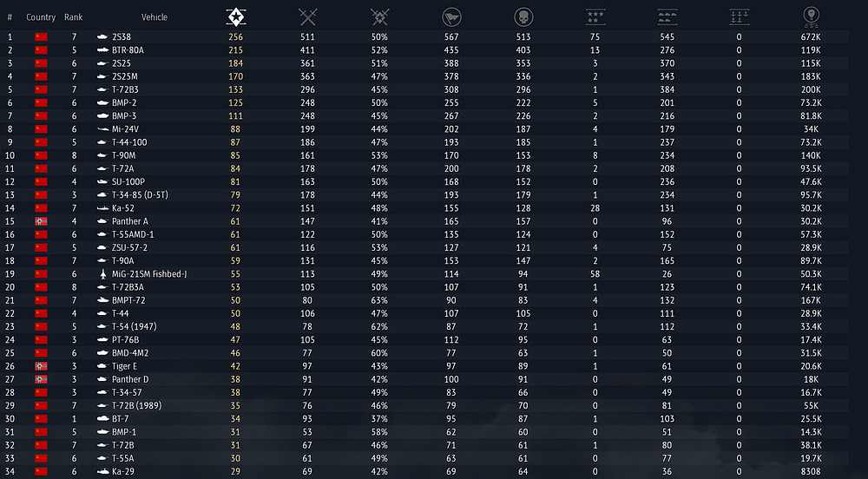Select the T-72B3 vehicle name
The image size is (868, 479).
127,89
